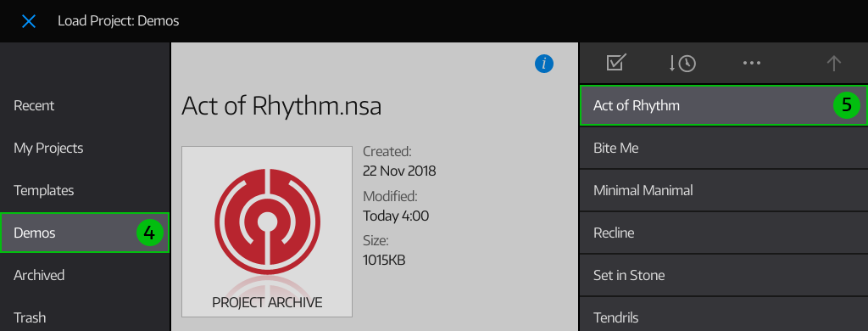Click the Project Archive thumbnail

[x=267, y=232]
